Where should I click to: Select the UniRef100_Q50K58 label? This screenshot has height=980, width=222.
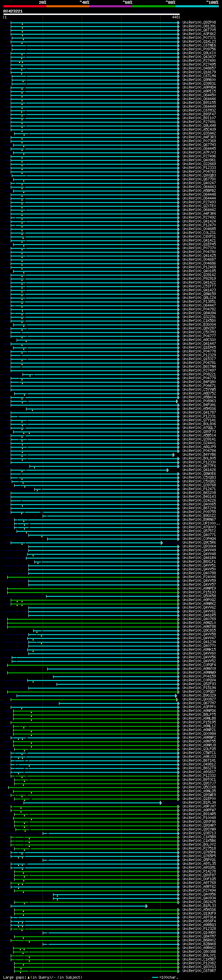click(199, 596)
